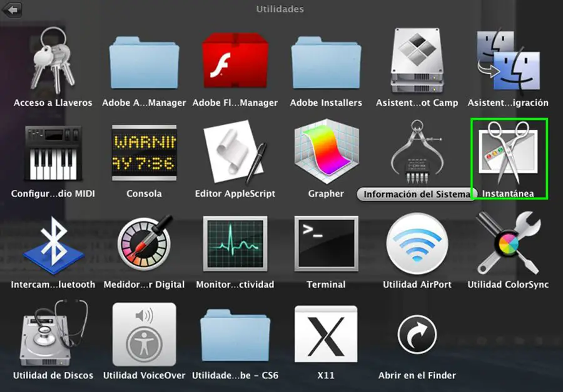The image size is (563, 392).
Task: Click the Terminal text label
Action: click(326, 284)
